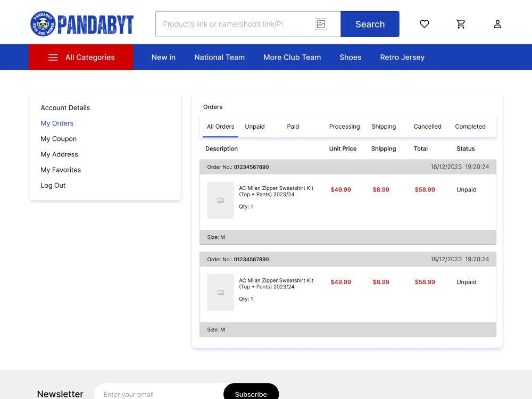Click first order's Qty: 1 text
Image resolution: width=532 pixels, height=399 pixels.
246,206
